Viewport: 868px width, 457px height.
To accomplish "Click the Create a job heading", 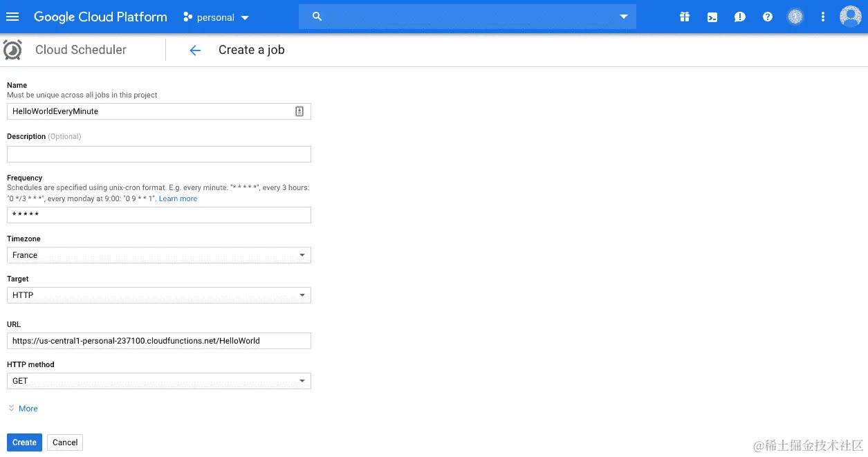I will (252, 50).
